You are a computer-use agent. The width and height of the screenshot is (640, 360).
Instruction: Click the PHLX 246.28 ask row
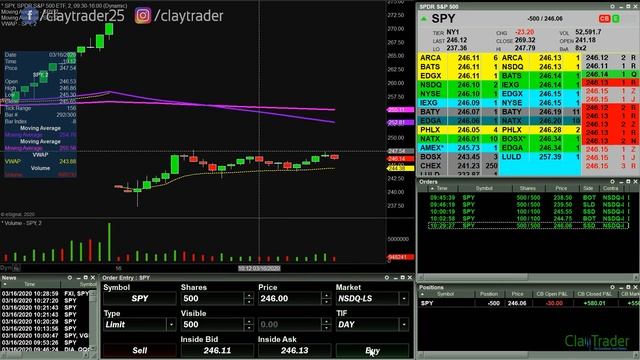540,130
